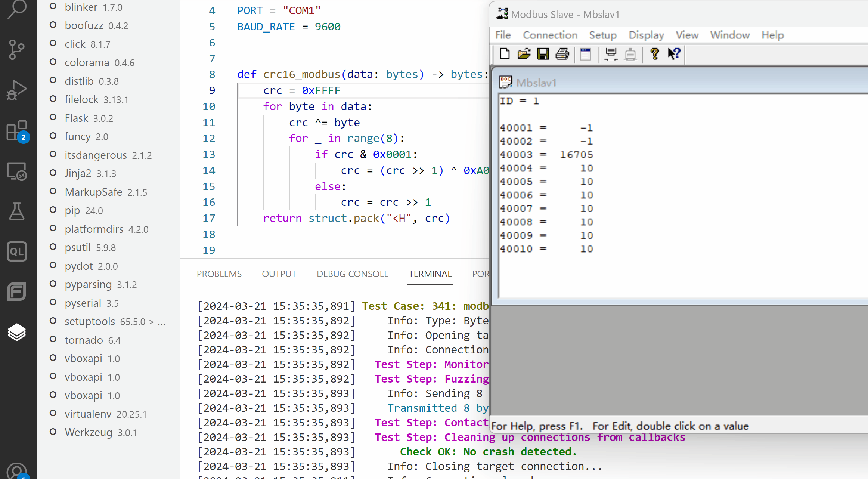
Task: Select the pyserial 3.5 package radio
Action: (53, 303)
